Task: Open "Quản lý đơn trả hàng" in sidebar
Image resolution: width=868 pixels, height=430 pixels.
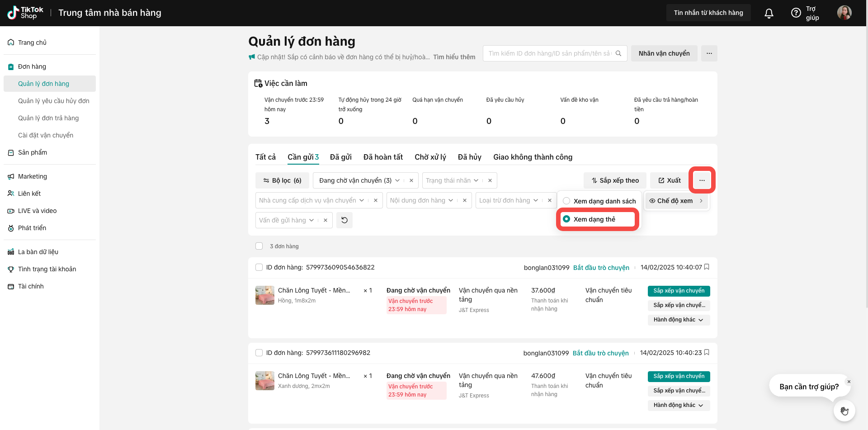Action: tap(48, 118)
